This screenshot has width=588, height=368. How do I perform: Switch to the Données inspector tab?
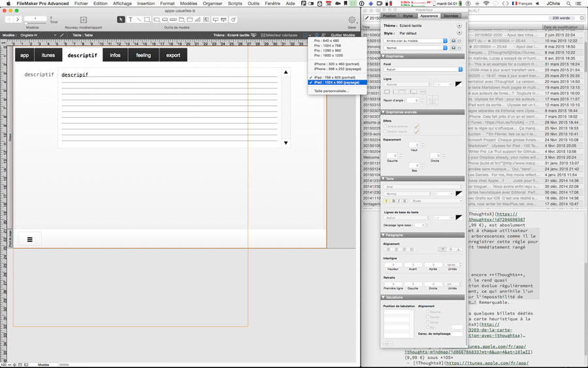[451, 16]
